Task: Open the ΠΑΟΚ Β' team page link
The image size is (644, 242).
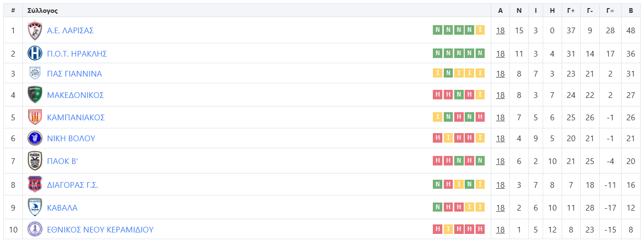Action: 62,161
